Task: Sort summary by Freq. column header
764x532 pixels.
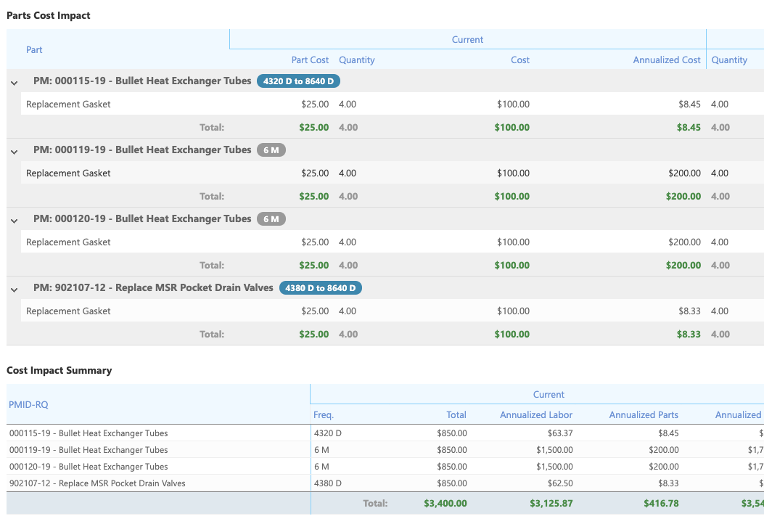Action: coord(324,415)
